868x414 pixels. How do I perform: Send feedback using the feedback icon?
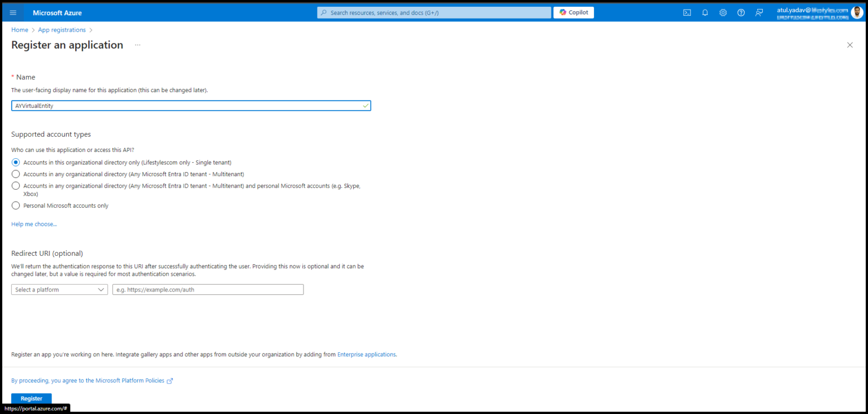(x=759, y=12)
